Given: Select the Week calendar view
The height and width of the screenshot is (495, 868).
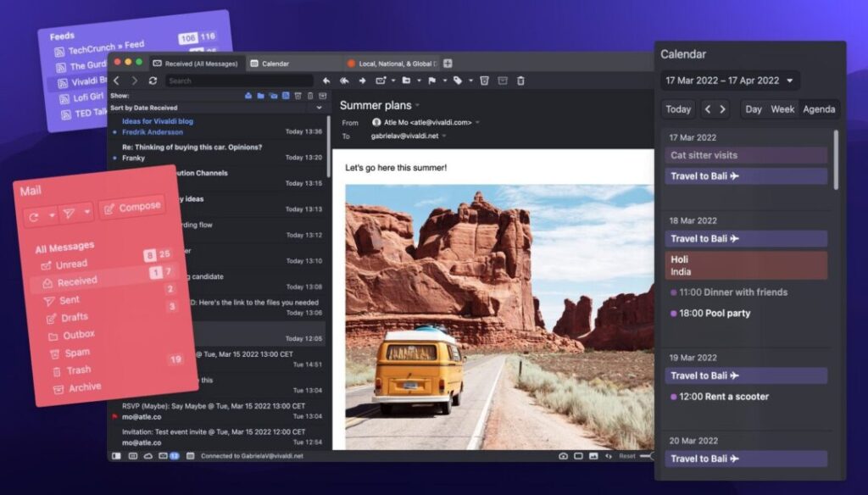Looking at the screenshot, I should click(782, 109).
